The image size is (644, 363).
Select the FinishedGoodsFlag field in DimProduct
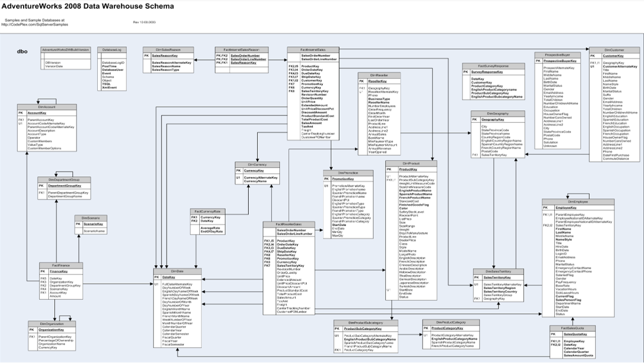pos(414,205)
